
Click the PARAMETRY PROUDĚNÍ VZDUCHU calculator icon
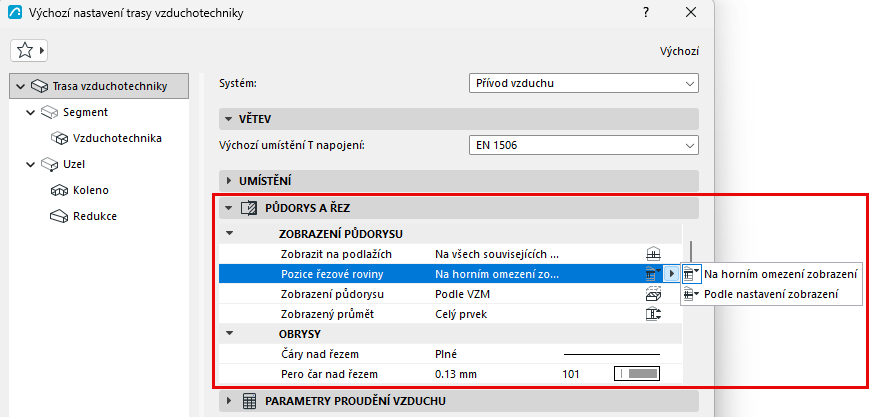(249, 401)
